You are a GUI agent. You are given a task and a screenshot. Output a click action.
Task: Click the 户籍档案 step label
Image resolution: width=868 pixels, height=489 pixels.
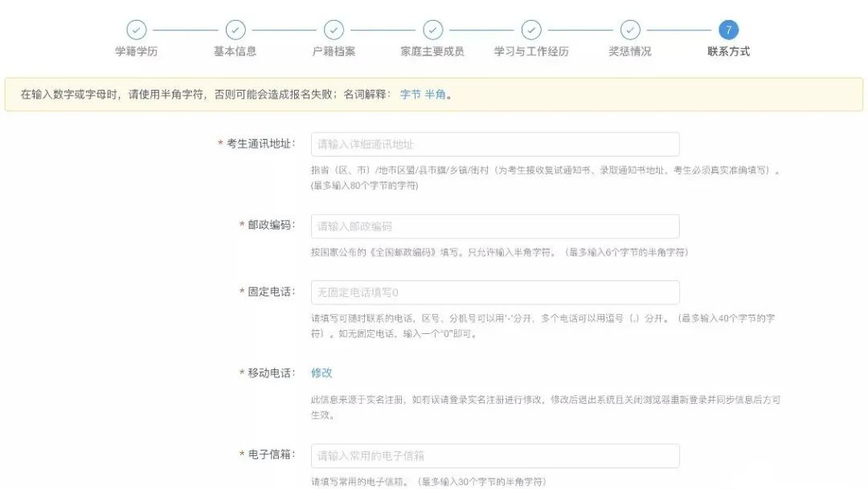334,50
